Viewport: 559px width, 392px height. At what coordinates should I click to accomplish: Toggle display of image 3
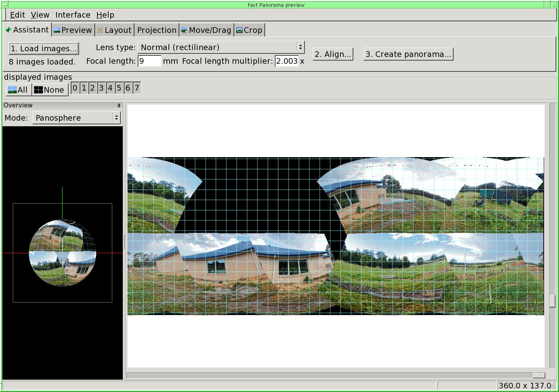(x=101, y=88)
